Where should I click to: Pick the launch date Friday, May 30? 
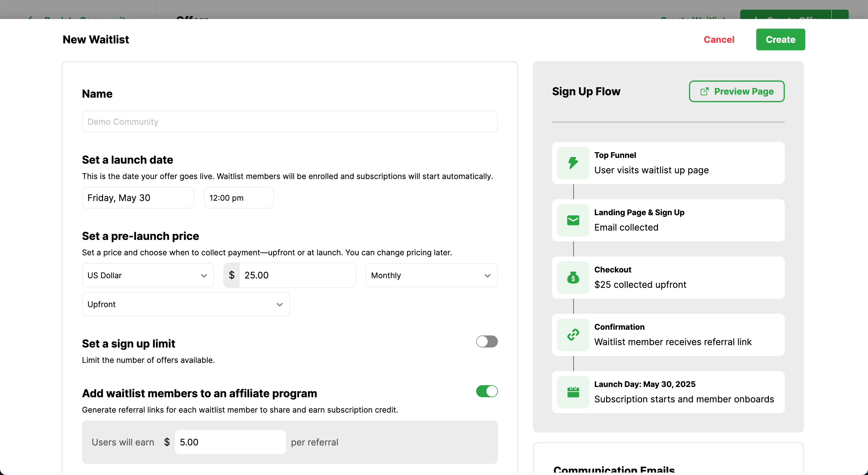pos(138,198)
